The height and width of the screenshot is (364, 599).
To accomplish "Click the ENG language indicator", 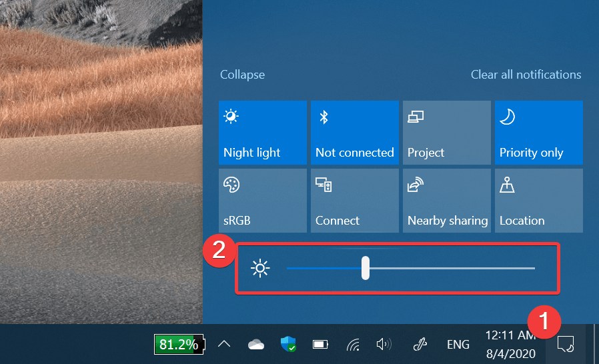I will [x=458, y=345].
